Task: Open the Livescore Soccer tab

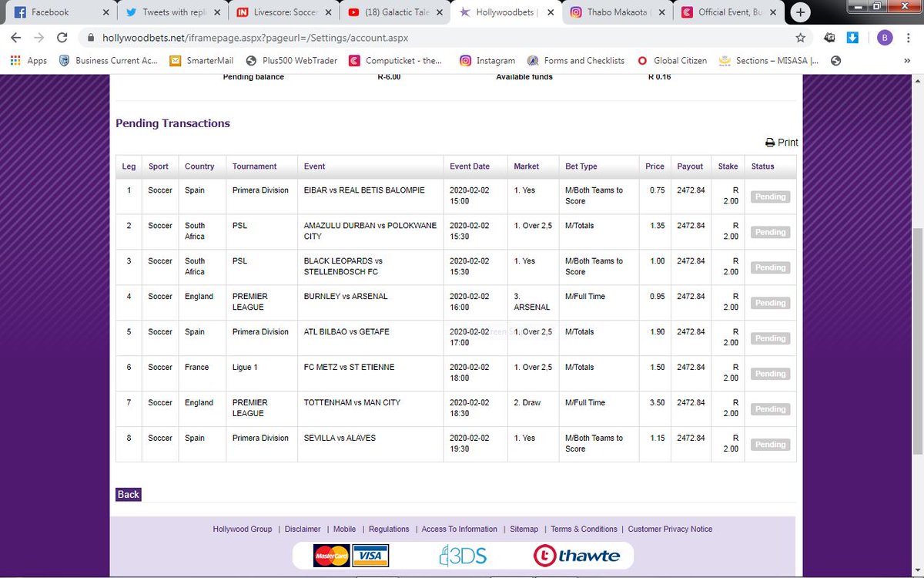Action: pos(281,12)
